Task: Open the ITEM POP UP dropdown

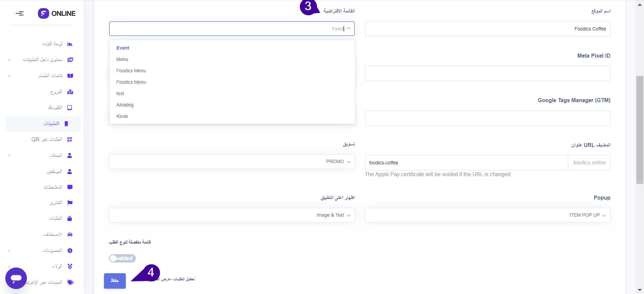Action: (x=488, y=215)
